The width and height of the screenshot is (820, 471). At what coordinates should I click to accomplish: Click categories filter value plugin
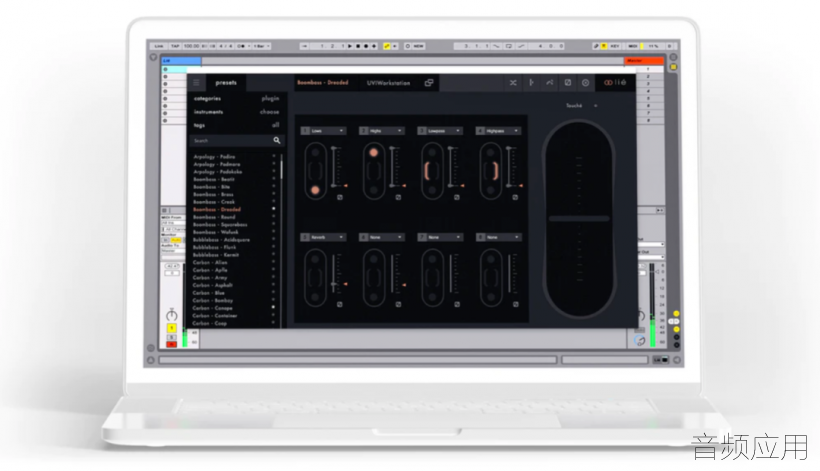270,98
